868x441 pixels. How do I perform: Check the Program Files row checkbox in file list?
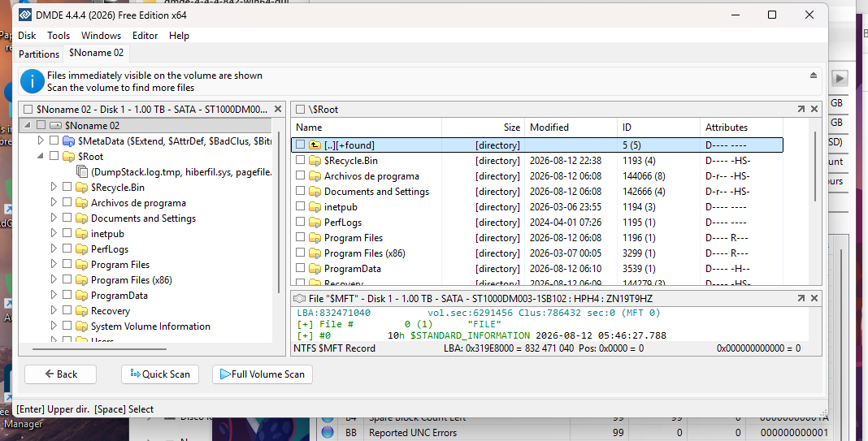pyautogui.click(x=300, y=238)
